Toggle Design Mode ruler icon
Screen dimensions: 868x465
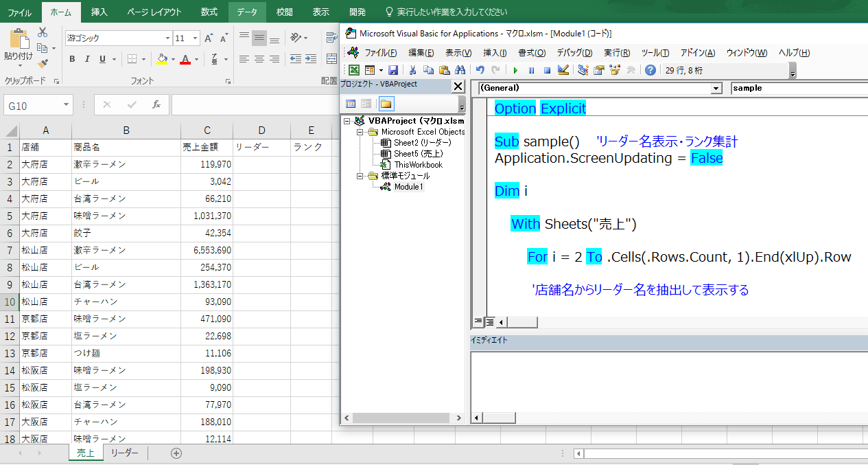click(563, 70)
